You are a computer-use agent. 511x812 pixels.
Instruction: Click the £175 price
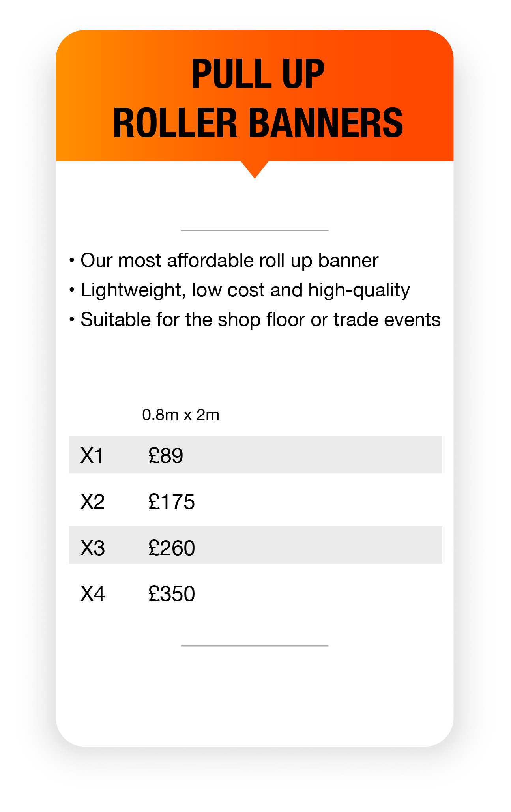tap(172, 502)
